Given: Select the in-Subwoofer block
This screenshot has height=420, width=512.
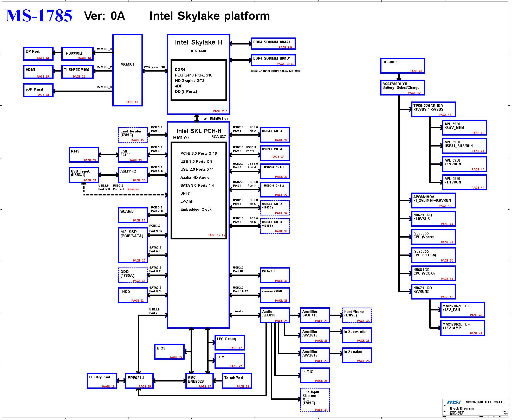Looking at the screenshot, I should pyautogui.click(x=357, y=335).
